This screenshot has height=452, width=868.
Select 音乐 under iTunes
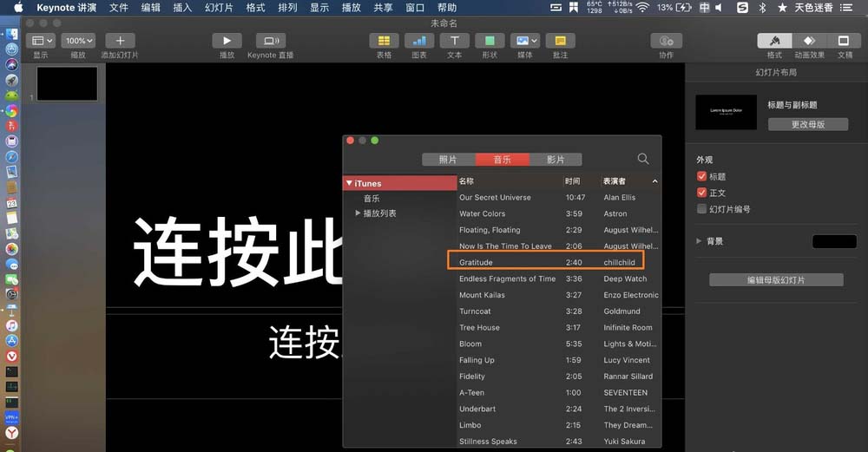tap(372, 198)
